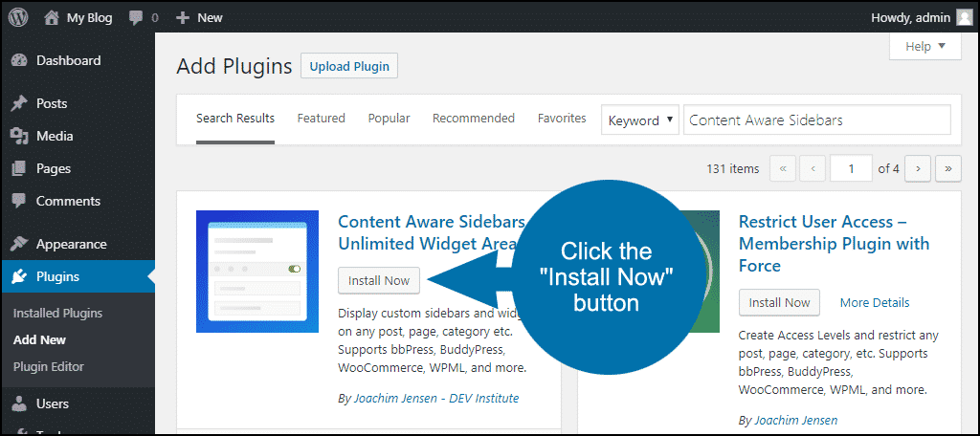Viewport: 980px width, 436px height.
Task: Open the admin avatar profile icon
Action: (965, 18)
